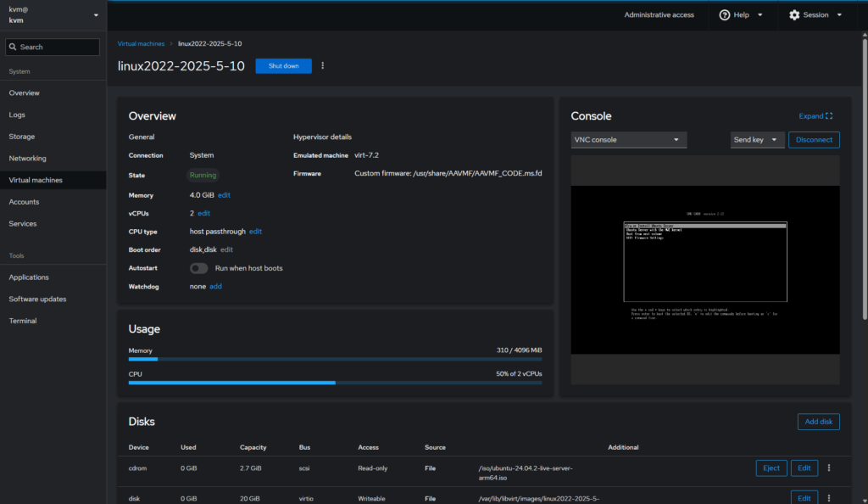This screenshot has width=868, height=504.
Task: Click edit link next to Memory
Action: pyautogui.click(x=224, y=195)
